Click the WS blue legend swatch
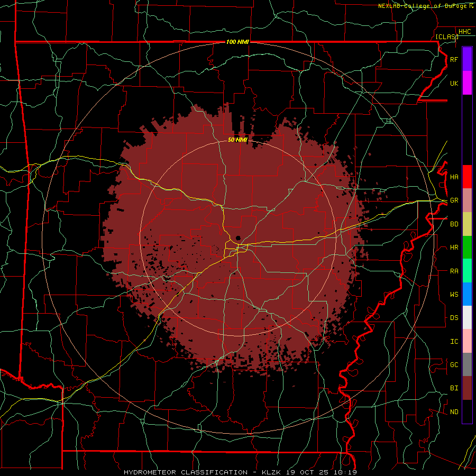 (x=467, y=294)
